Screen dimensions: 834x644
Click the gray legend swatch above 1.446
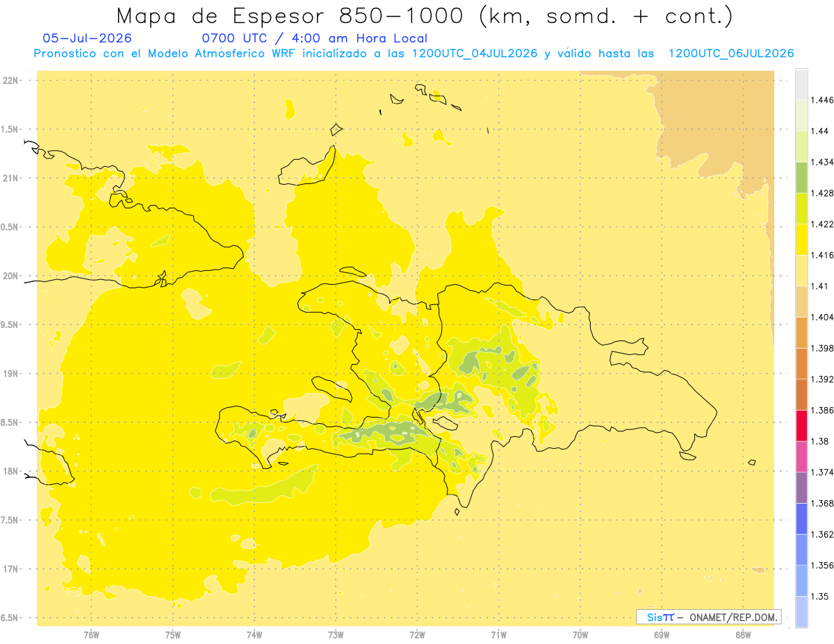coord(801,84)
